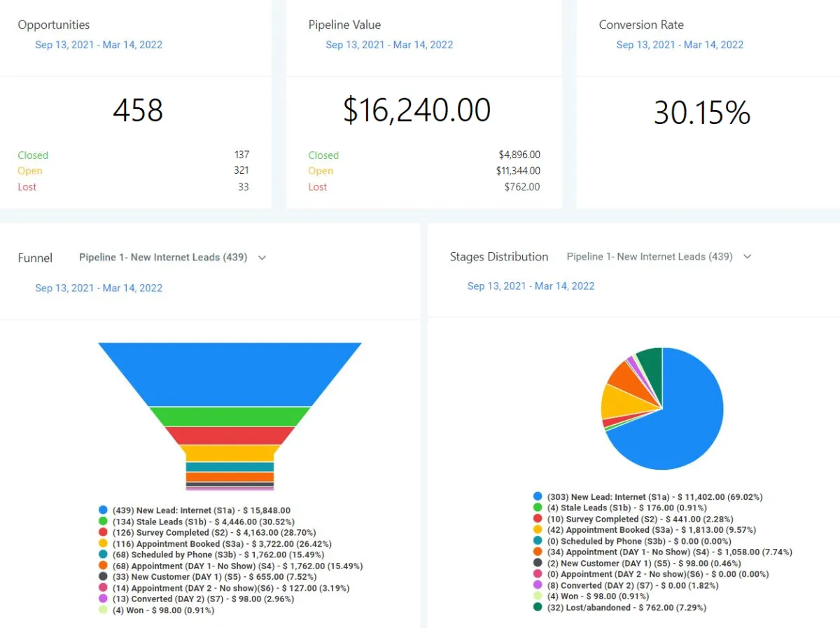The height and width of the screenshot is (628, 840).
Task: Toggle light green swatch for funnel Won $98.00 (0.91%)
Action: point(104,610)
